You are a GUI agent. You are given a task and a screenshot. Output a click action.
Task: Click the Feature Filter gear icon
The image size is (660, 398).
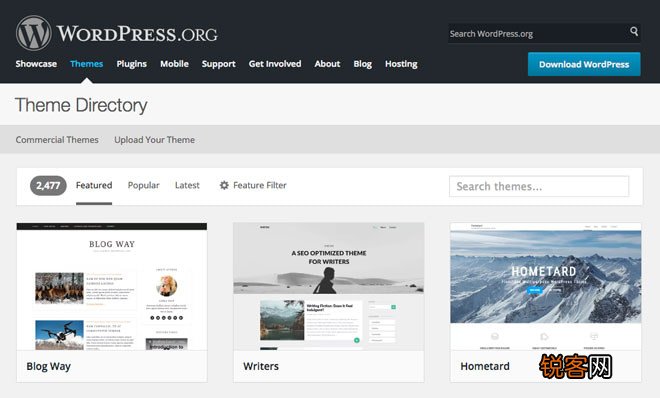(x=224, y=185)
